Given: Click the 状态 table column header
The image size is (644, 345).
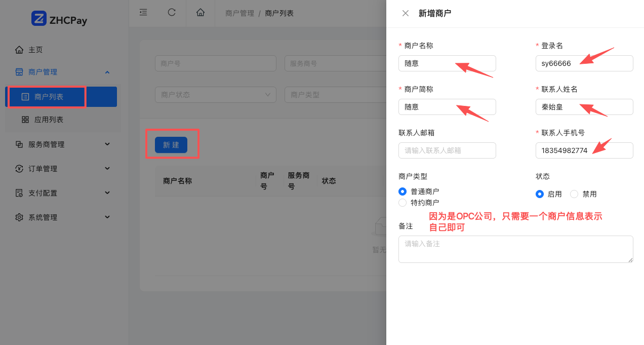Looking at the screenshot, I should tap(329, 181).
